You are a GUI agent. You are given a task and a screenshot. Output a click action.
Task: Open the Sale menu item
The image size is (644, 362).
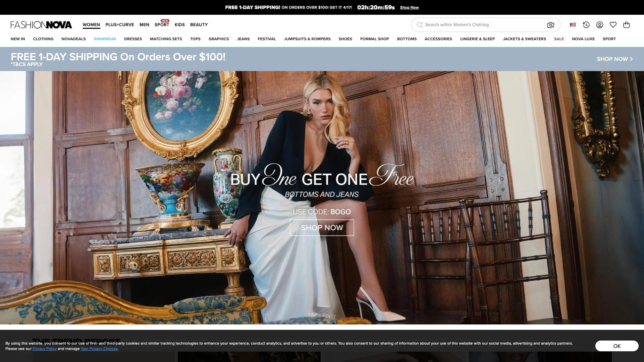pyautogui.click(x=559, y=39)
